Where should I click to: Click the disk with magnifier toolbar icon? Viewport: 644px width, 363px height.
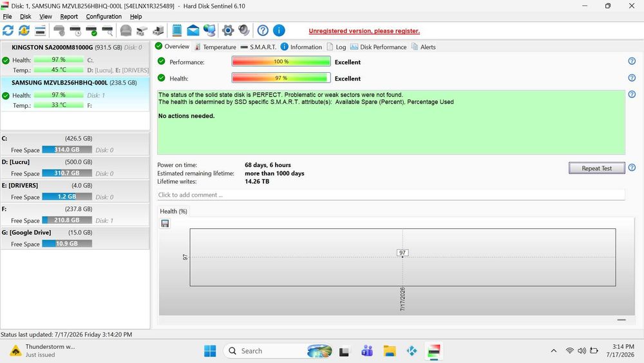(108, 30)
